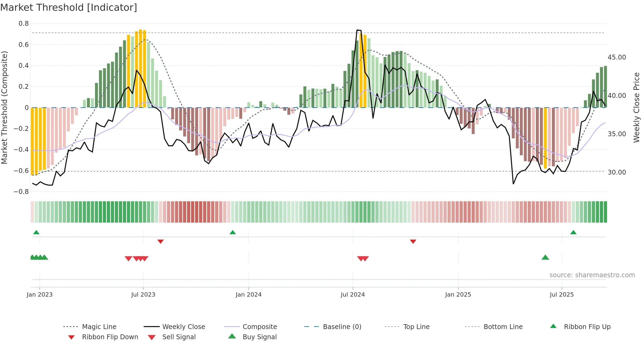Click the 40.00 price axis label
Screen dimensions: 644x362
click(x=617, y=96)
